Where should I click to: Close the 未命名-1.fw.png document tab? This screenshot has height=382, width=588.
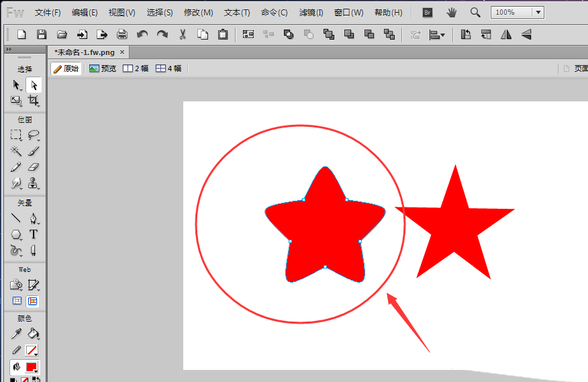point(122,52)
